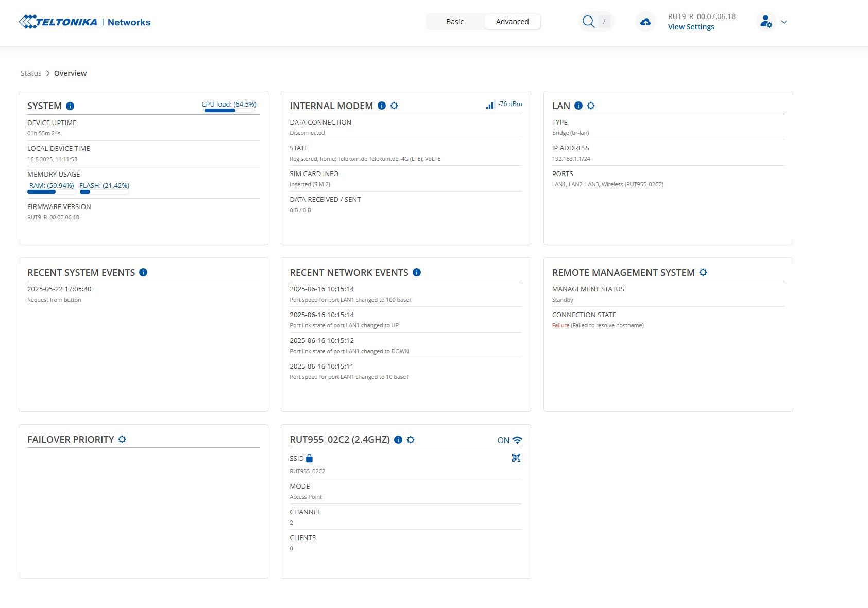
Task: Click the SSID lock icon
Action: pyautogui.click(x=309, y=458)
